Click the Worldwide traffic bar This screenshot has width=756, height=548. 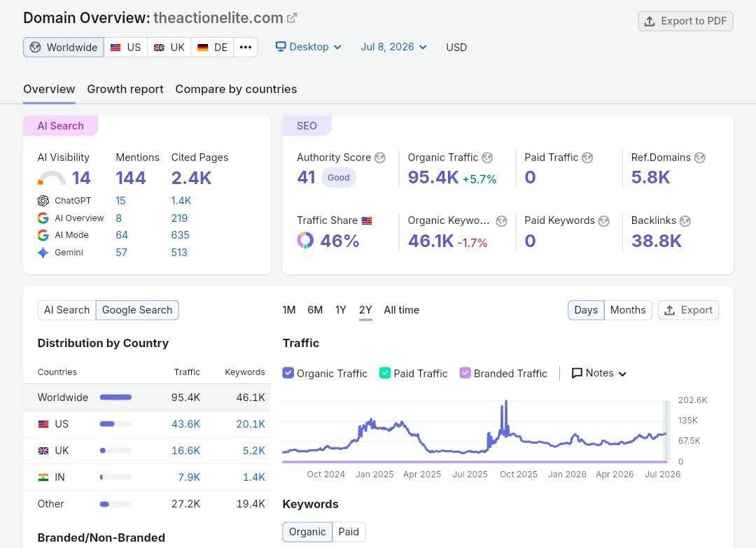115,398
